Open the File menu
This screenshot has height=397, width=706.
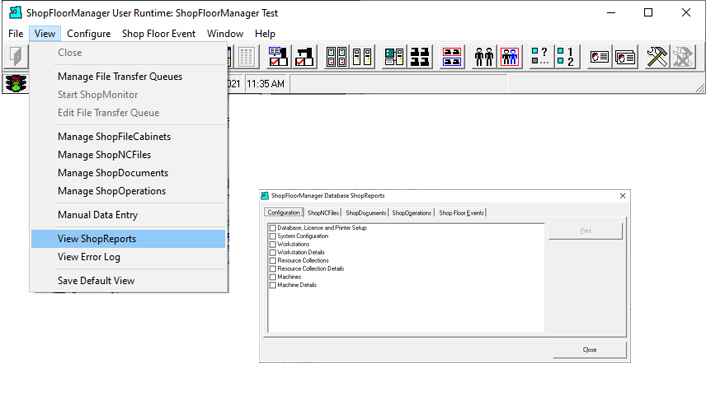[16, 34]
